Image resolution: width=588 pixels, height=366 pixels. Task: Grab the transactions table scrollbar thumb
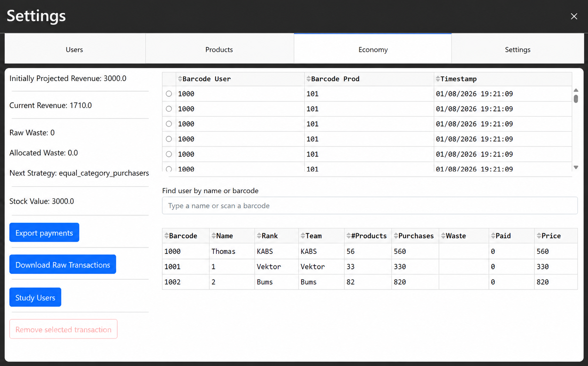[x=576, y=99]
